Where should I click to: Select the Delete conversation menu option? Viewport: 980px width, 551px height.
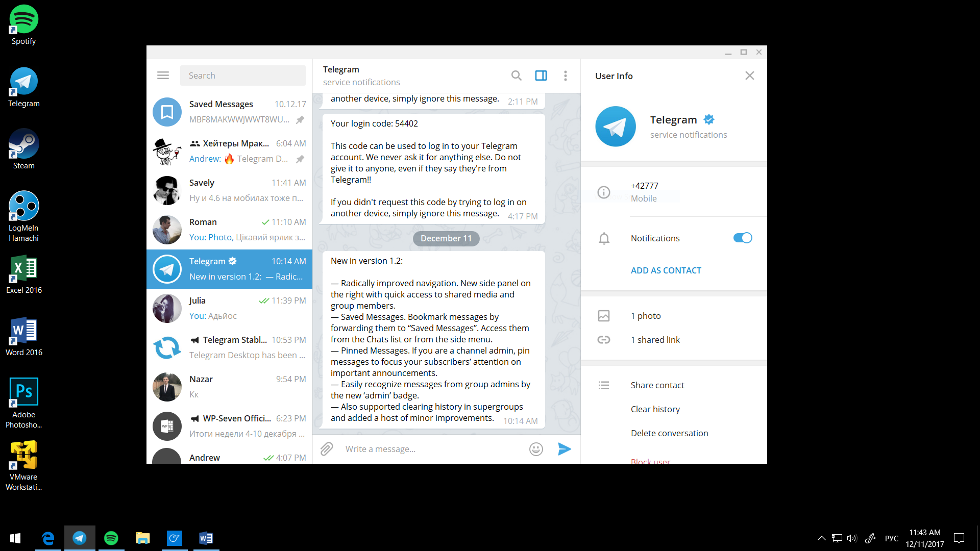[669, 433]
